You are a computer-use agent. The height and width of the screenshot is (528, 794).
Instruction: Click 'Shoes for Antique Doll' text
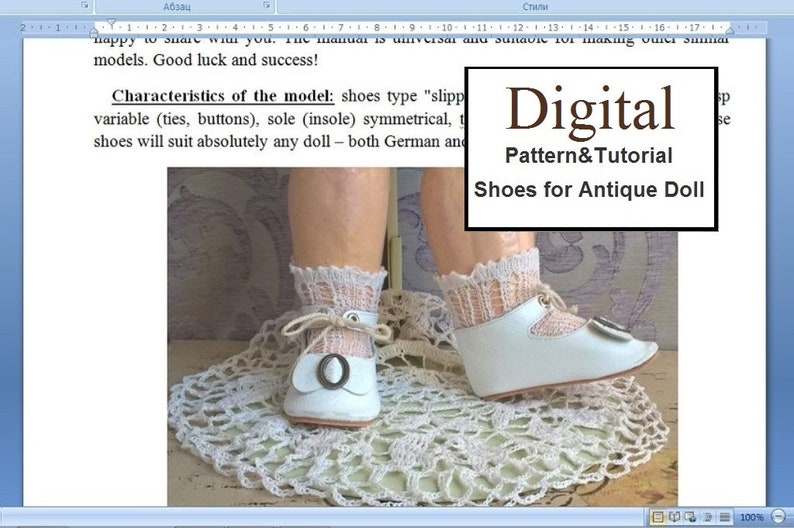point(589,190)
